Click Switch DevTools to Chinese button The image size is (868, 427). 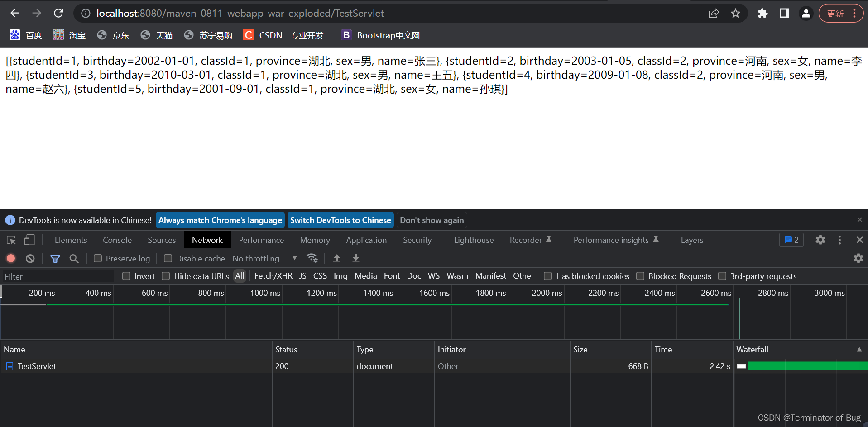(340, 220)
